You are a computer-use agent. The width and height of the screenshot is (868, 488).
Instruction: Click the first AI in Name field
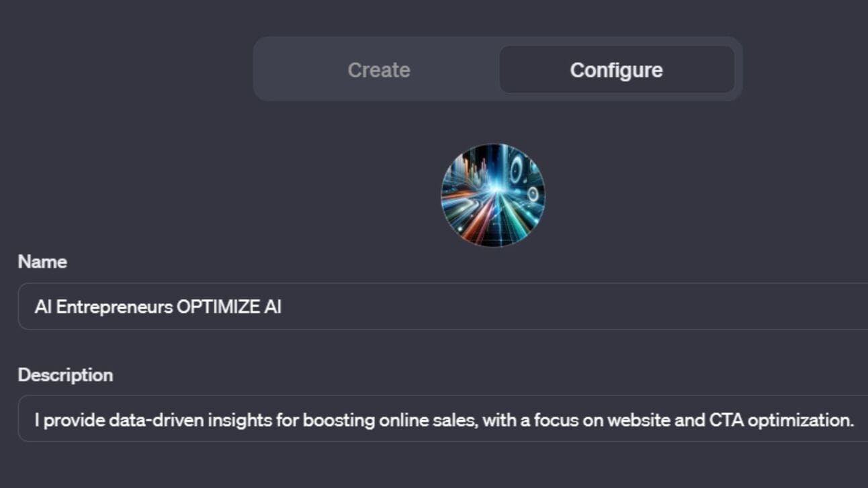point(43,307)
